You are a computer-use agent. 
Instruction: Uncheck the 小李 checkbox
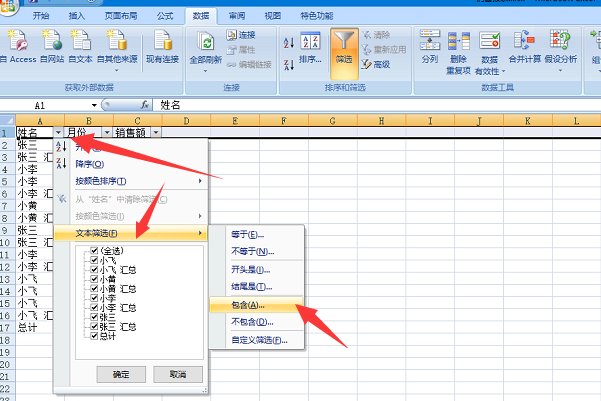pos(94,298)
